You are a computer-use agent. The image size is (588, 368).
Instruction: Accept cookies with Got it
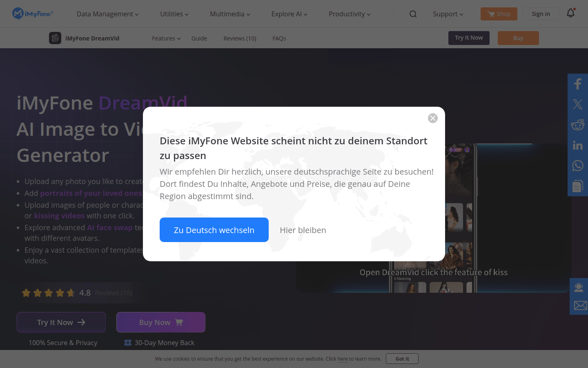(x=402, y=359)
